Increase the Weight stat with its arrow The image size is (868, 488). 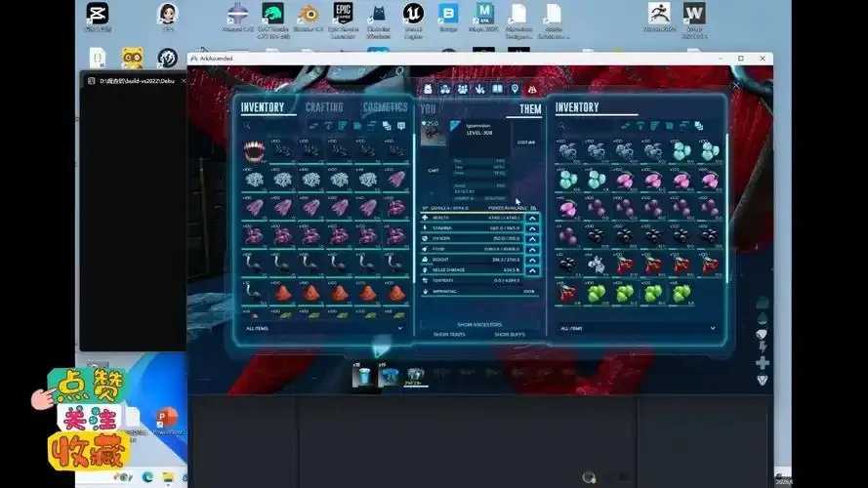[532, 260]
